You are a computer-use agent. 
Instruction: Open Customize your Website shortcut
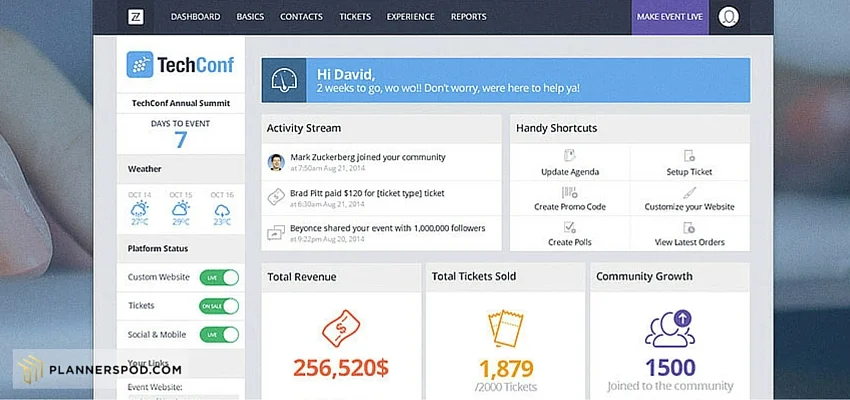click(690, 207)
